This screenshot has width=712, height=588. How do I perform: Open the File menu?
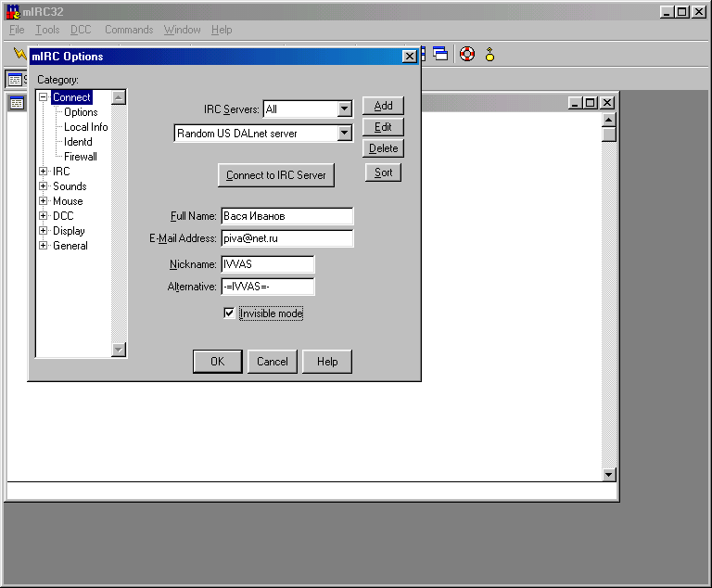pos(17,30)
